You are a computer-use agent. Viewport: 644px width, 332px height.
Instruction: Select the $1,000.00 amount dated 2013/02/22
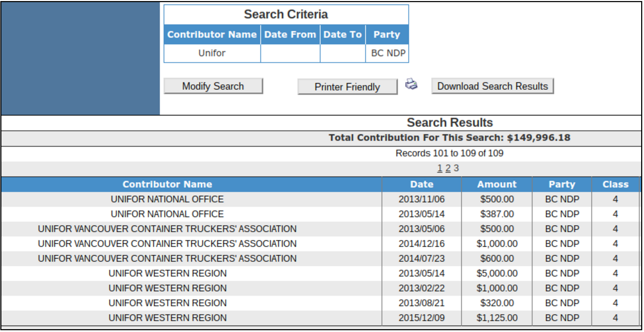(x=497, y=288)
